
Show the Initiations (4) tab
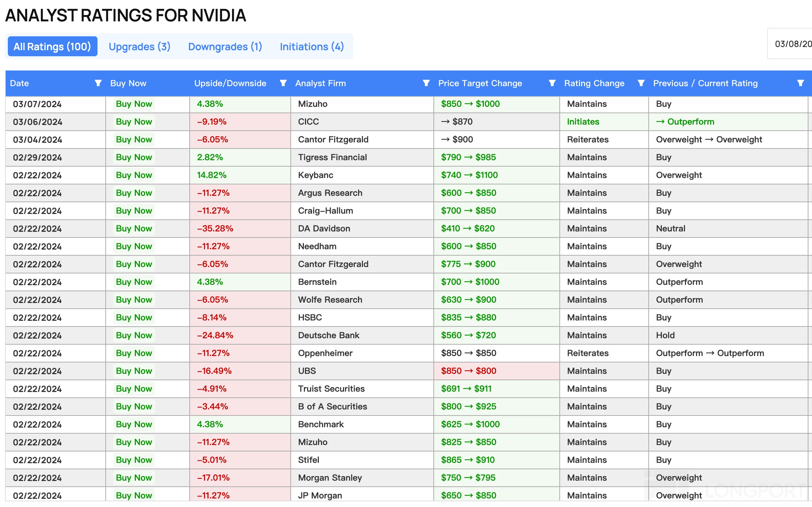[x=312, y=47]
